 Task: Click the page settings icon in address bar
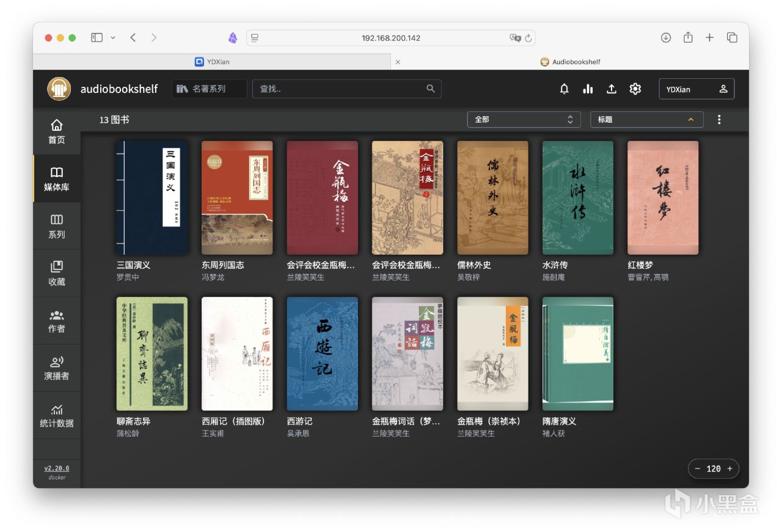pos(255,38)
